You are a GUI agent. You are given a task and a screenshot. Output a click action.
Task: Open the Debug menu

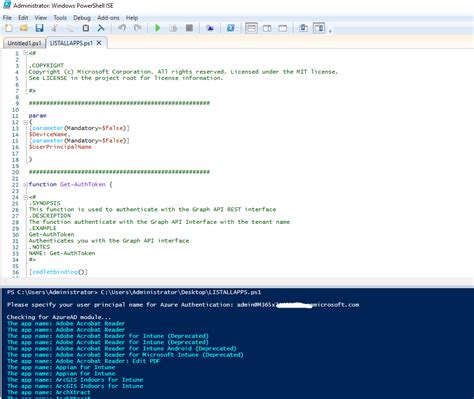[x=82, y=18]
